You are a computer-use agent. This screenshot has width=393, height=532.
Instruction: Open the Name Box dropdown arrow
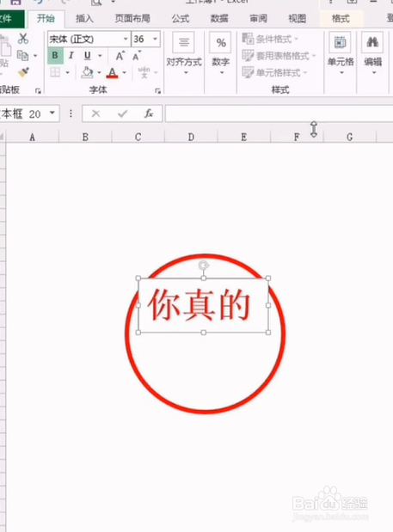point(52,113)
